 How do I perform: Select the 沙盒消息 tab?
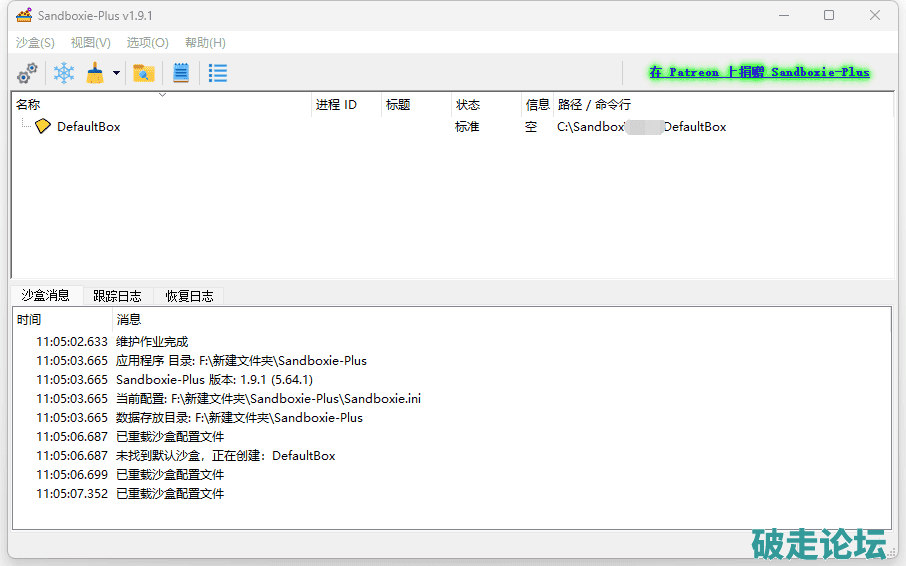coord(46,295)
